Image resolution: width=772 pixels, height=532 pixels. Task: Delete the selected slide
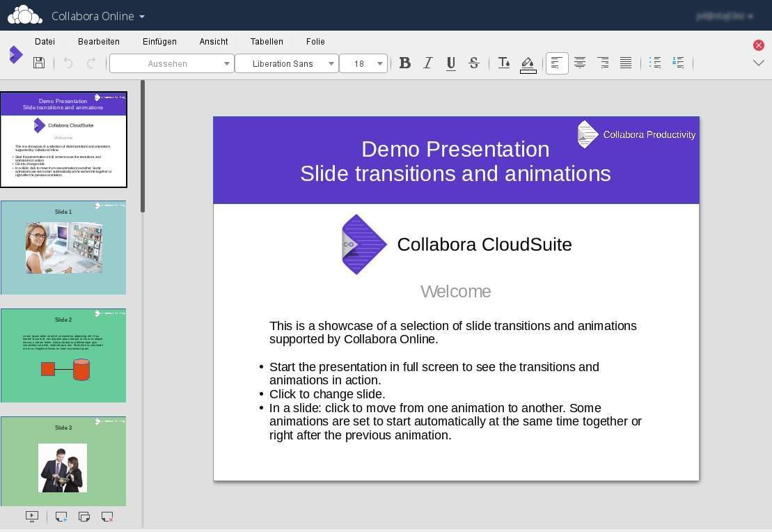click(107, 517)
